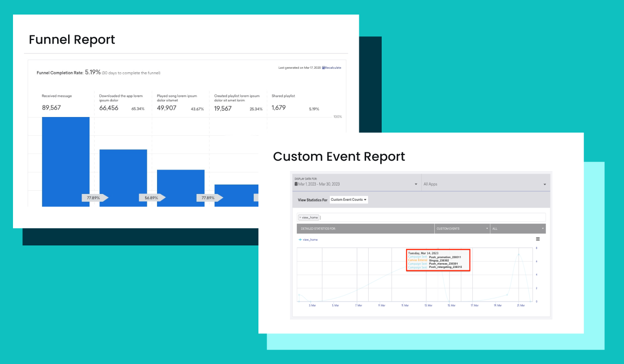Click the 56.89% conversion arrow label

pos(152,198)
